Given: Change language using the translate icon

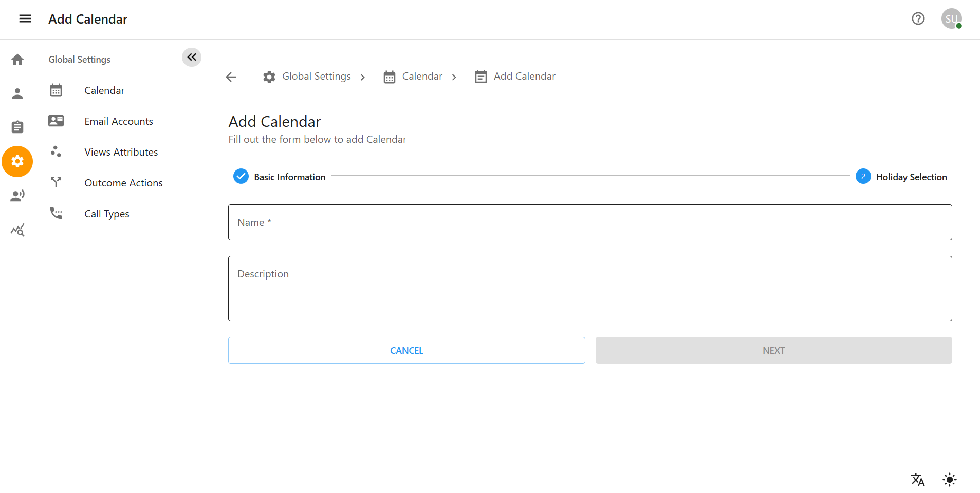Looking at the screenshot, I should [x=918, y=480].
